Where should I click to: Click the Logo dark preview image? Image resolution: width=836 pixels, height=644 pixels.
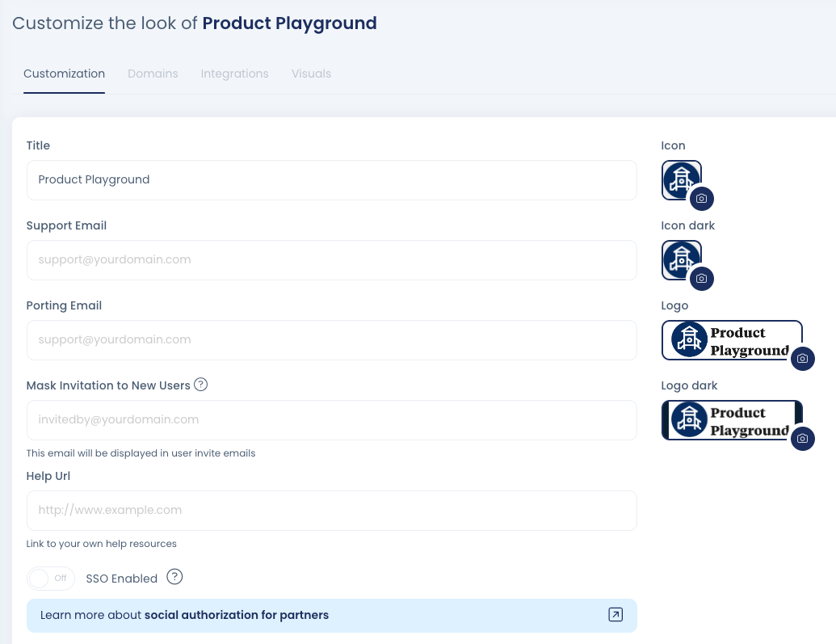coord(729,420)
